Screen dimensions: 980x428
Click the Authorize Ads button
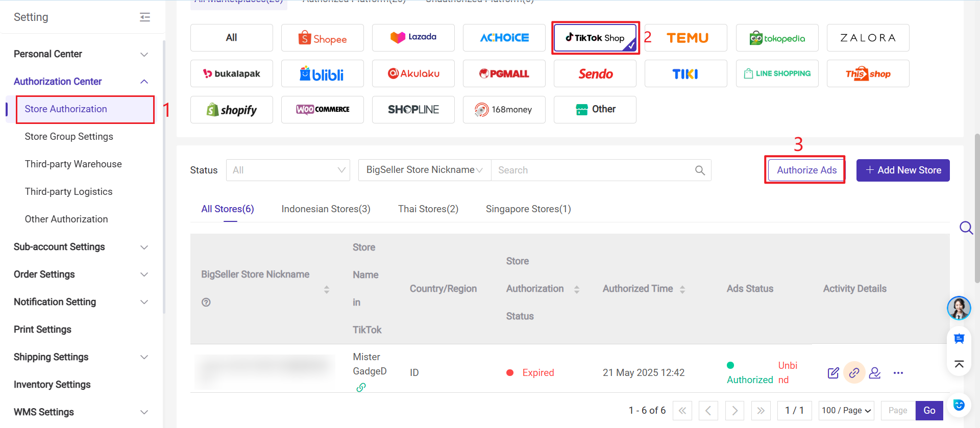click(x=806, y=170)
